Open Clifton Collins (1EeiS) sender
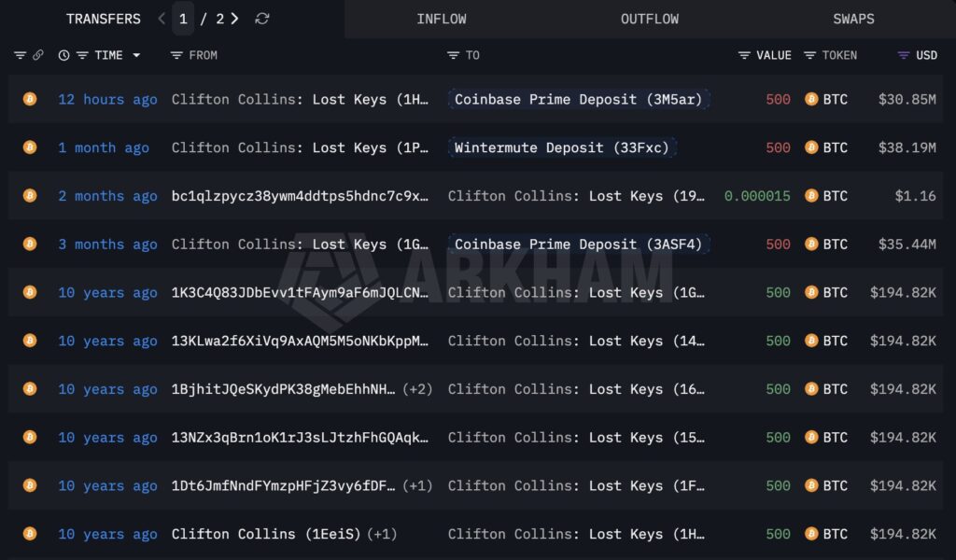This screenshot has height=560, width=956. pyautogui.click(x=266, y=534)
